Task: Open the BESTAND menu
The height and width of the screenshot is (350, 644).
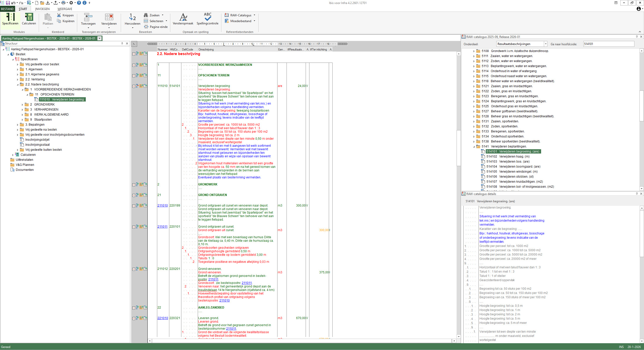Action: tap(7, 9)
